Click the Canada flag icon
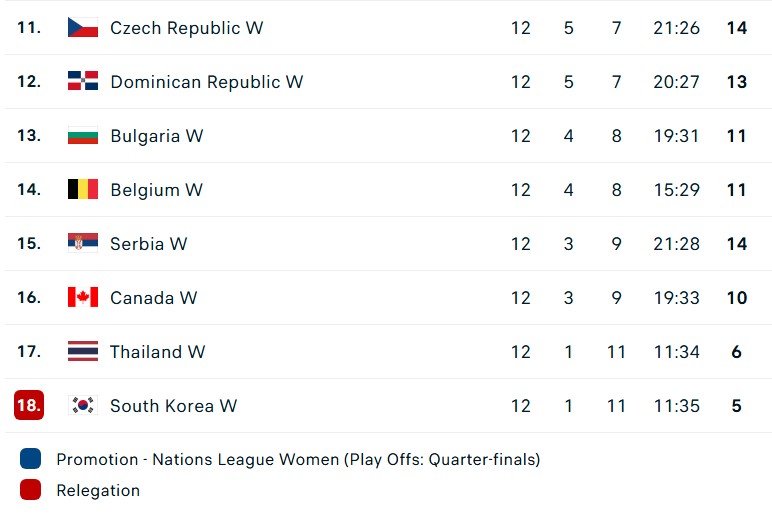The height and width of the screenshot is (528, 772). pos(83,297)
